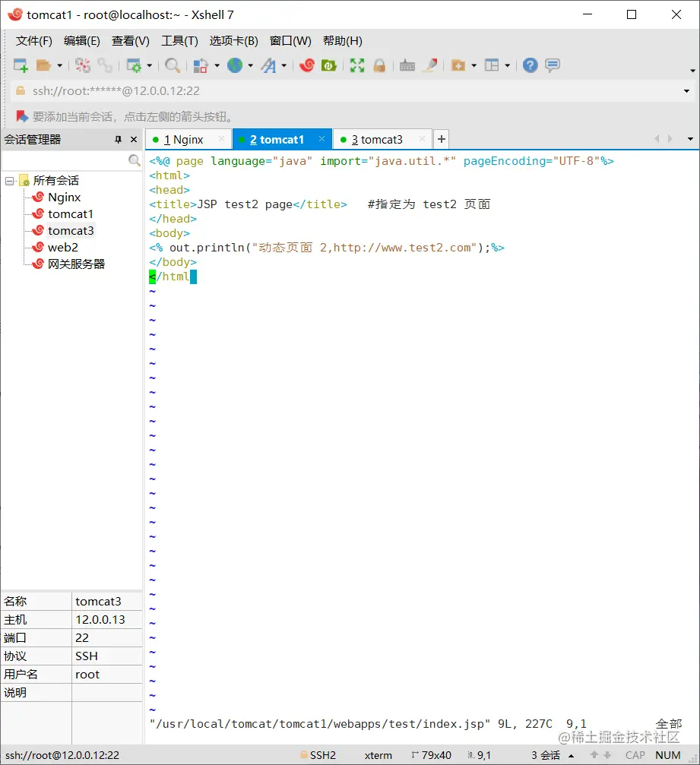Click the status bar up arrow icon
The image size is (700, 765).
pos(594,755)
